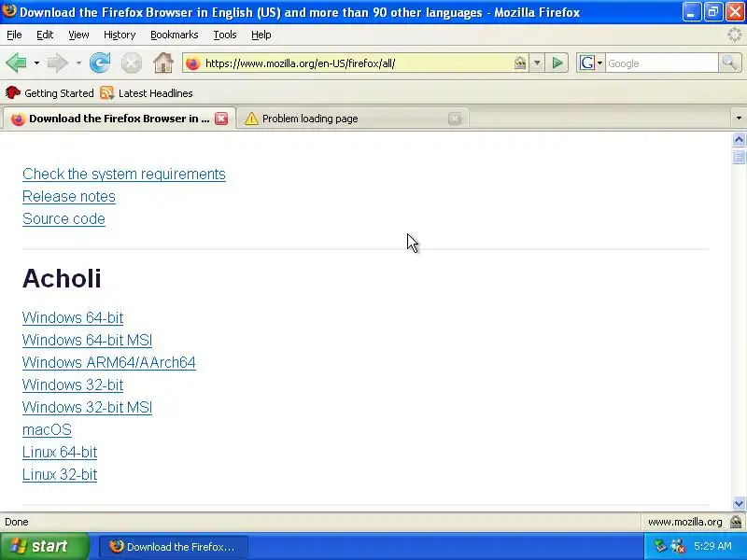
Task: Download Acholi Windows 32-bit MSI
Action: pyautogui.click(x=87, y=407)
